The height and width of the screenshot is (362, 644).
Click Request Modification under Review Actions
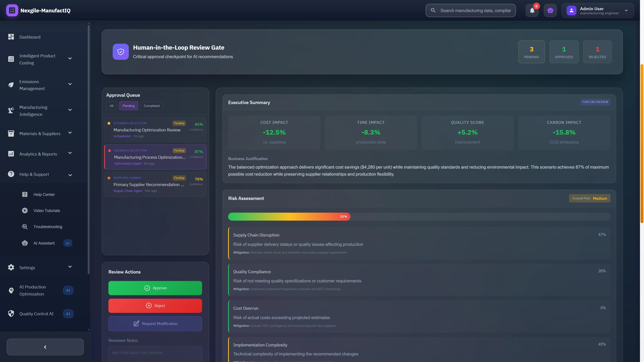[x=155, y=323]
